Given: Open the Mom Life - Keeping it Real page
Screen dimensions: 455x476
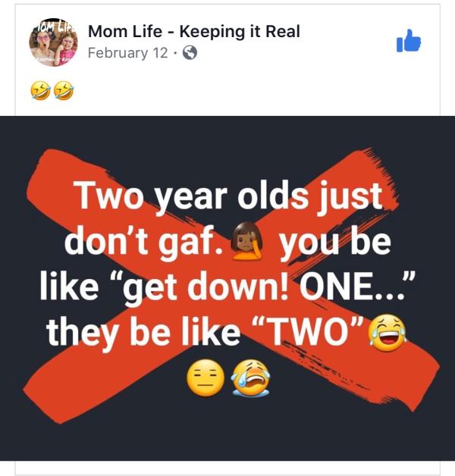Looking at the screenshot, I should (194, 31).
